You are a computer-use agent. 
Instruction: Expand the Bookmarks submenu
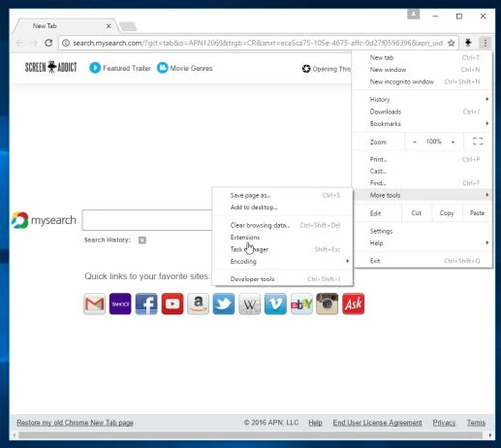tap(423, 123)
